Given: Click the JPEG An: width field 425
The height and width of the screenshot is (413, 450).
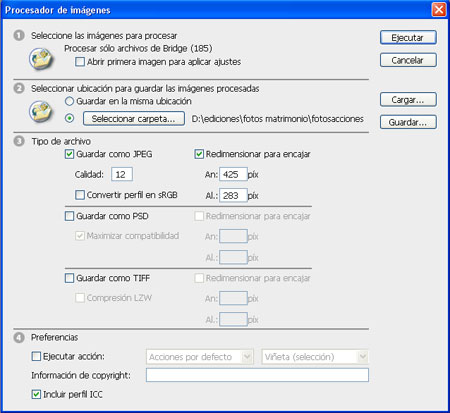Looking at the screenshot, I should pyautogui.click(x=233, y=174).
